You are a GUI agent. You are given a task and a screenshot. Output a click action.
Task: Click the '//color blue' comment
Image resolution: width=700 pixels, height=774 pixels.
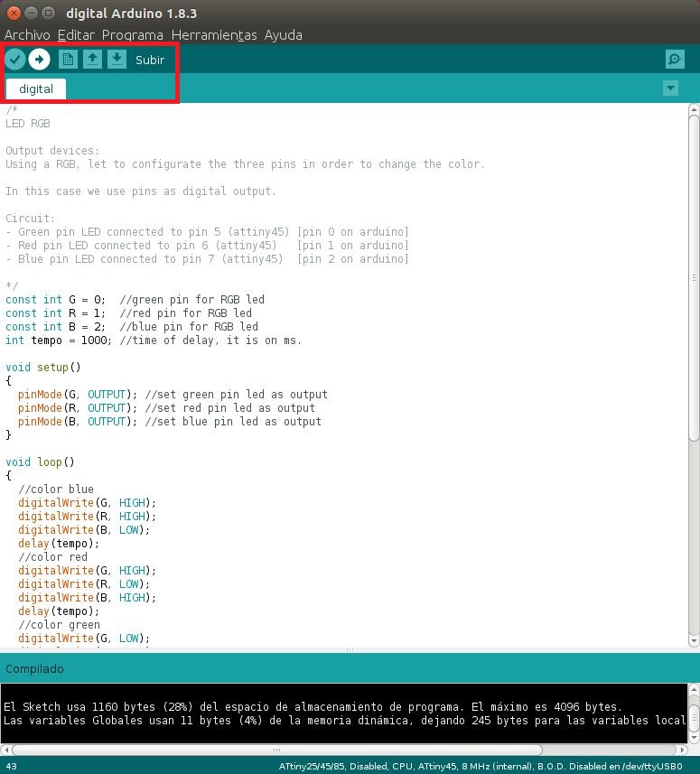[x=56, y=490]
